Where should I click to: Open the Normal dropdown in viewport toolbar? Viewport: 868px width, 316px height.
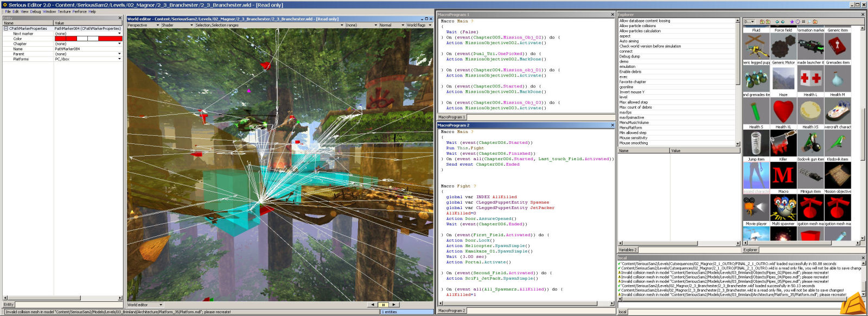coord(392,25)
